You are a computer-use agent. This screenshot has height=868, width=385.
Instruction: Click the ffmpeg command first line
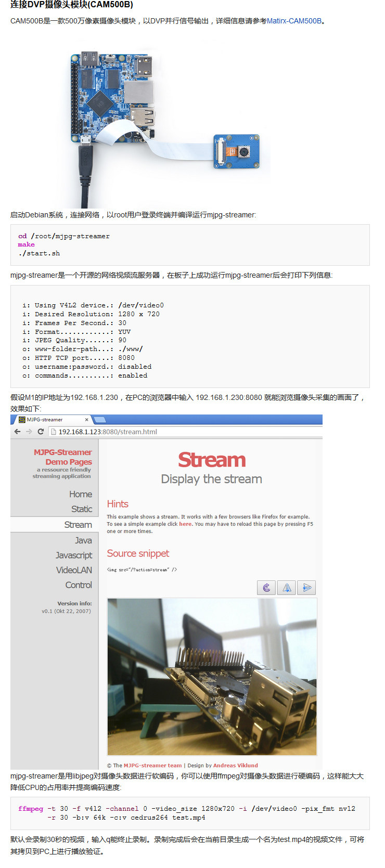coord(187,809)
